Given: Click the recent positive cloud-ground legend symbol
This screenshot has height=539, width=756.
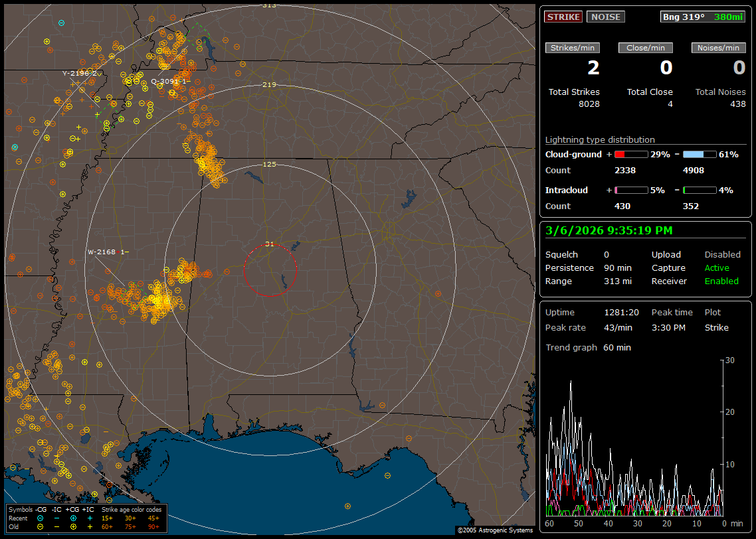Looking at the screenshot, I should 73,517.
